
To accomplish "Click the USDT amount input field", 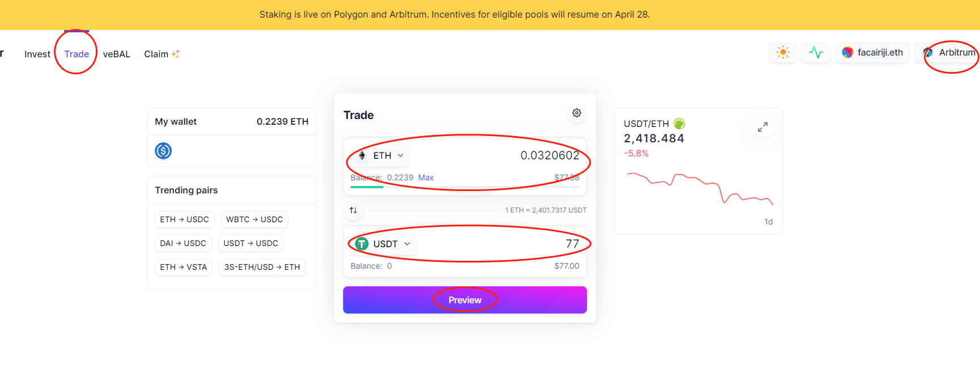I will (x=510, y=244).
